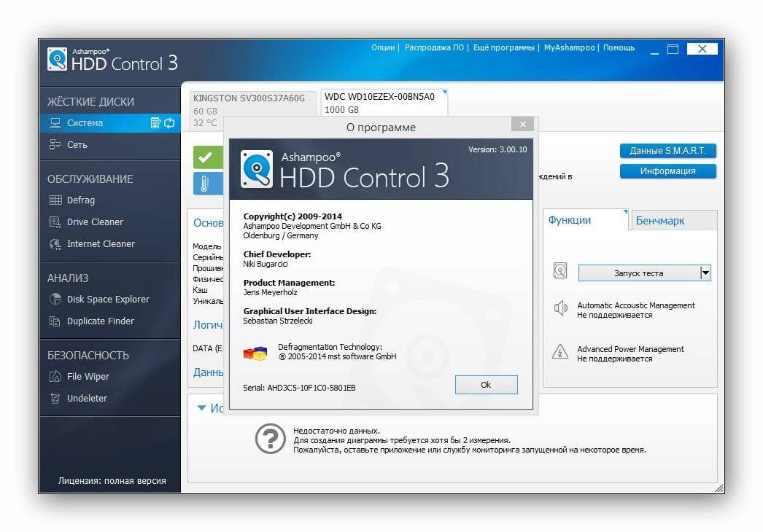This screenshot has width=763, height=532.
Task: Click the HDD Control logo inside About dialog
Action: click(257, 169)
